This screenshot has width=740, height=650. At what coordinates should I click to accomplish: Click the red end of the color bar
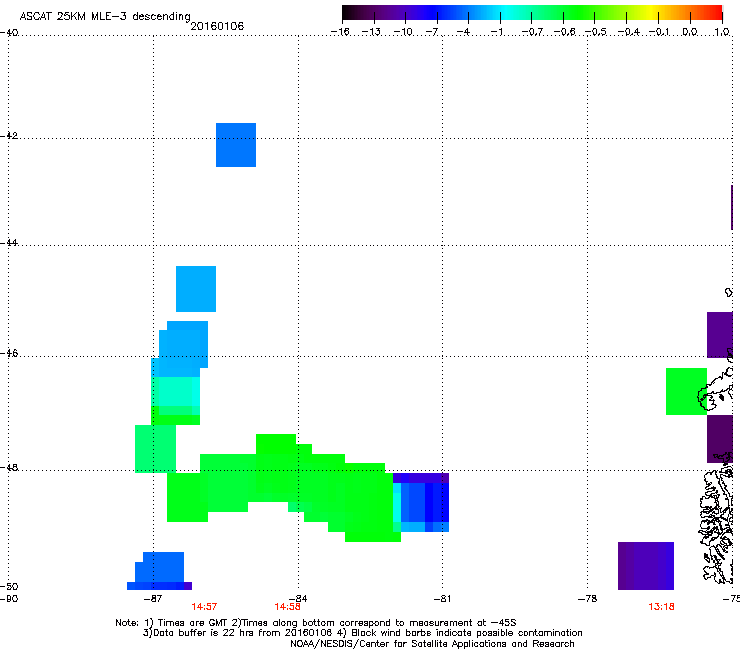click(716, 12)
